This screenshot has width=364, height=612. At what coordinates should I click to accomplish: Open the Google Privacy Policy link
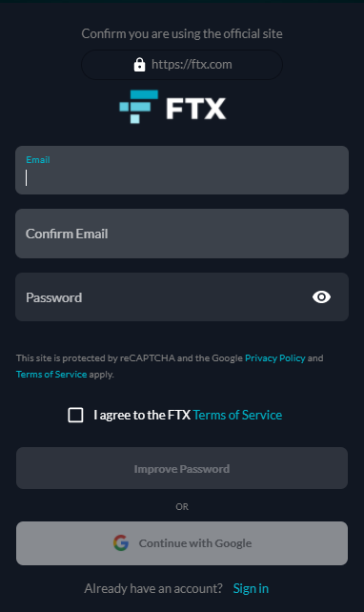[275, 357]
